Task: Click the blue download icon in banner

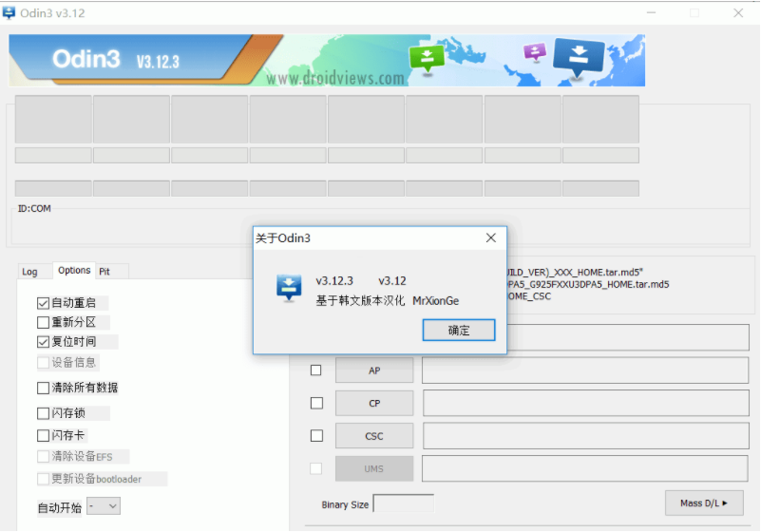Action: [x=579, y=57]
